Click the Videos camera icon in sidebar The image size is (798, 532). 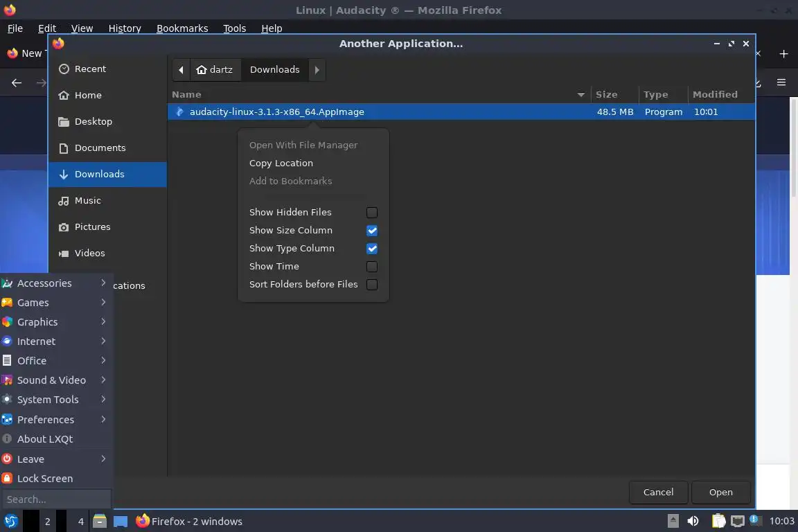pyautogui.click(x=64, y=254)
